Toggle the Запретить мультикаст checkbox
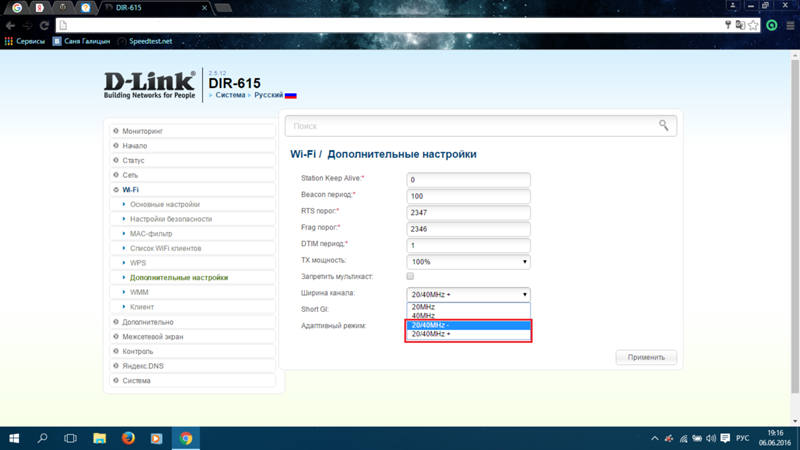800x450 pixels. click(x=410, y=276)
